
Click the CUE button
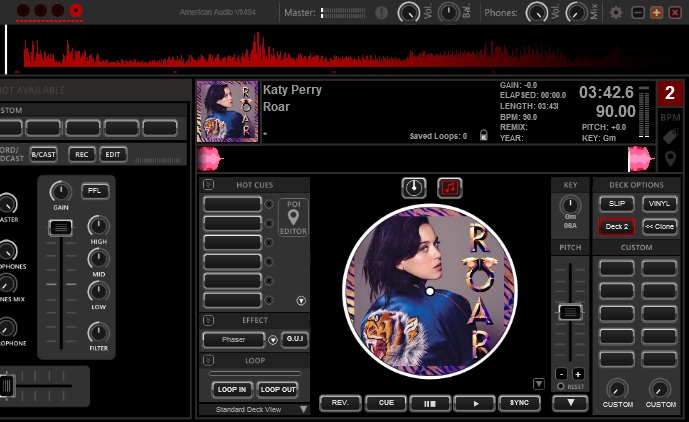(386, 403)
